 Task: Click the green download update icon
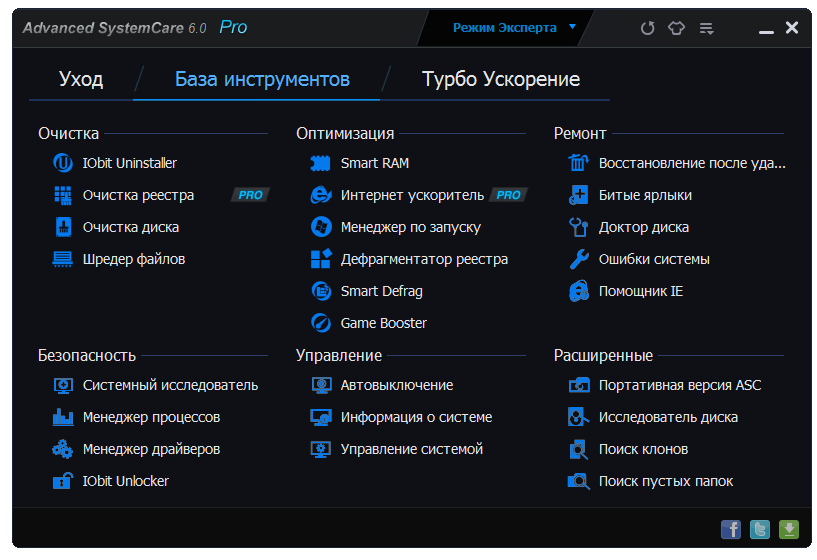pyautogui.click(x=789, y=529)
